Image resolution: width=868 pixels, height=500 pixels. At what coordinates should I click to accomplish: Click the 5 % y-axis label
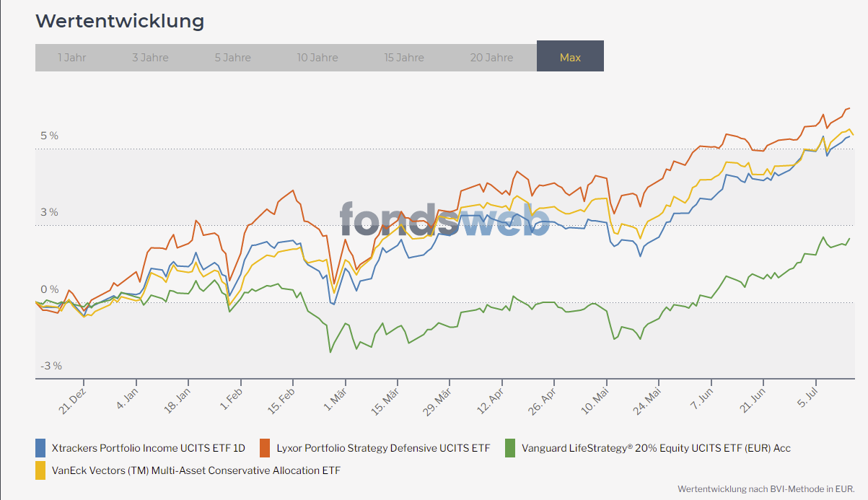pos(49,136)
